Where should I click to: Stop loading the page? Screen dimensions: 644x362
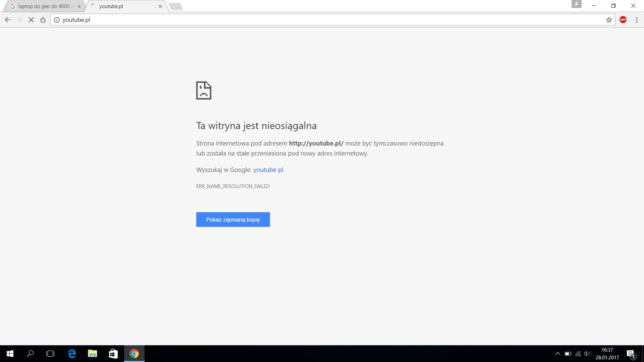coord(31,20)
